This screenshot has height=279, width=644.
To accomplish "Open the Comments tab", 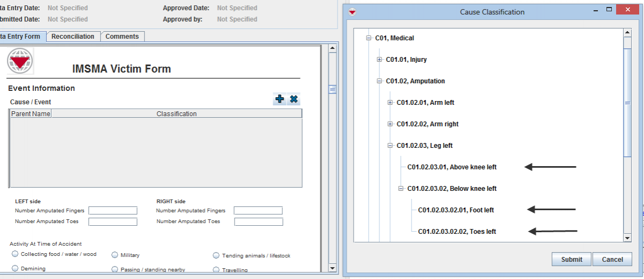I will point(122,37).
